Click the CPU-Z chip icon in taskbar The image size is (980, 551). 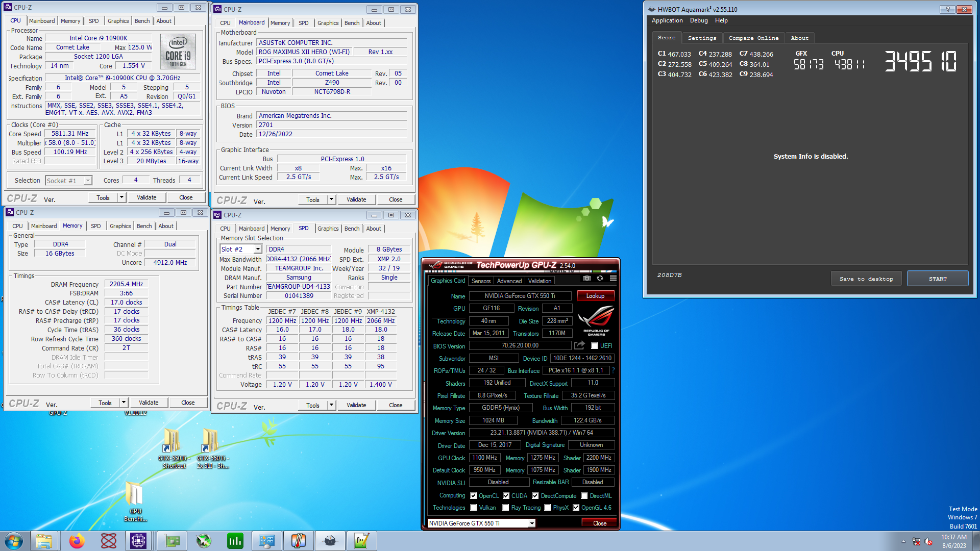pos(138,541)
